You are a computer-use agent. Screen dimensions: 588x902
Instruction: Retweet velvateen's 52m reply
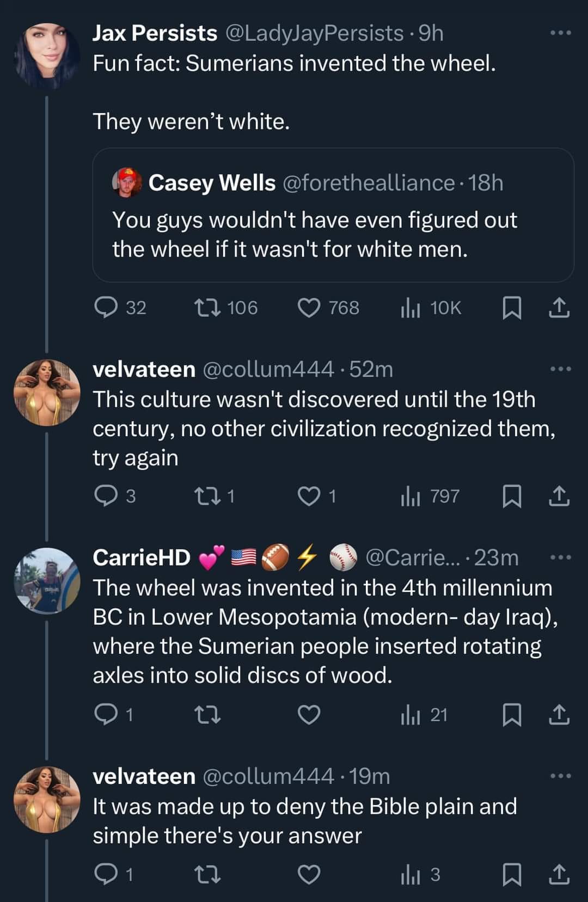click(207, 496)
